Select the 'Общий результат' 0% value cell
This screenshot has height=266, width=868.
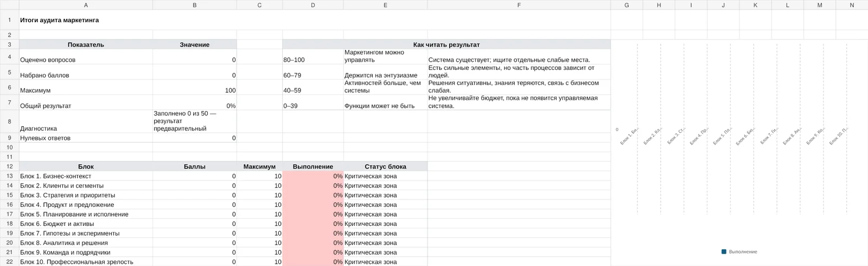[x=195, y=102]
